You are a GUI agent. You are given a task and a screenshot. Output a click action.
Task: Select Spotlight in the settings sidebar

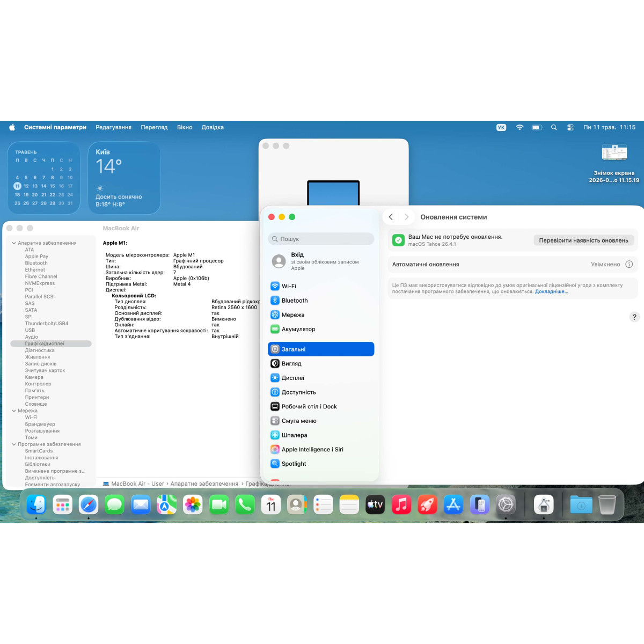[x=321, y=464]
